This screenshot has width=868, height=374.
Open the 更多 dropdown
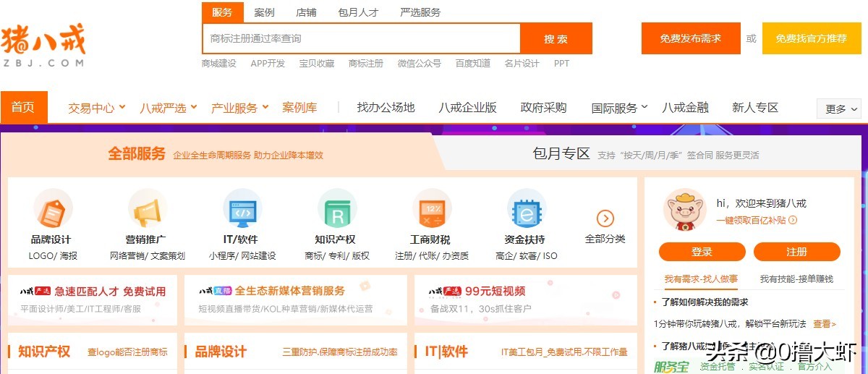(x=839, y=109)
